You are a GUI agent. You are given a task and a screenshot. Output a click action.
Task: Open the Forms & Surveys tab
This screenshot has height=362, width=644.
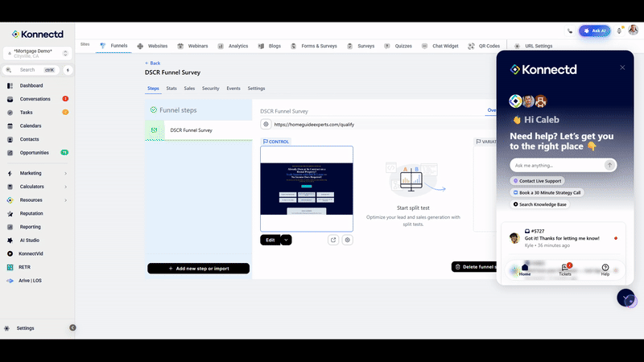[x=314, y=46]
